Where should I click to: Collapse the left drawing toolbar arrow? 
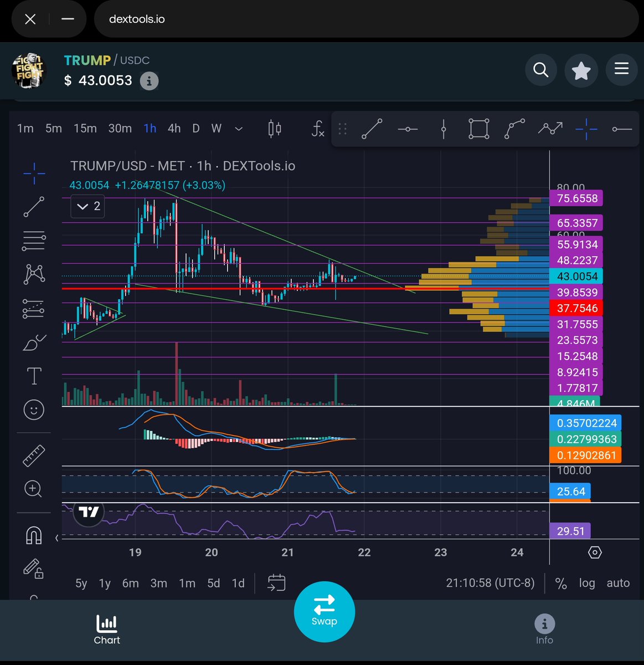(x=56, y=538)
